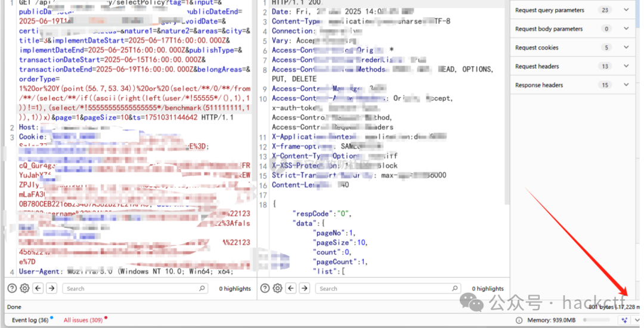This screenshot has width=644, height=328.
Task: Click the "orderType=" parameter in the request
Action: 39,79
